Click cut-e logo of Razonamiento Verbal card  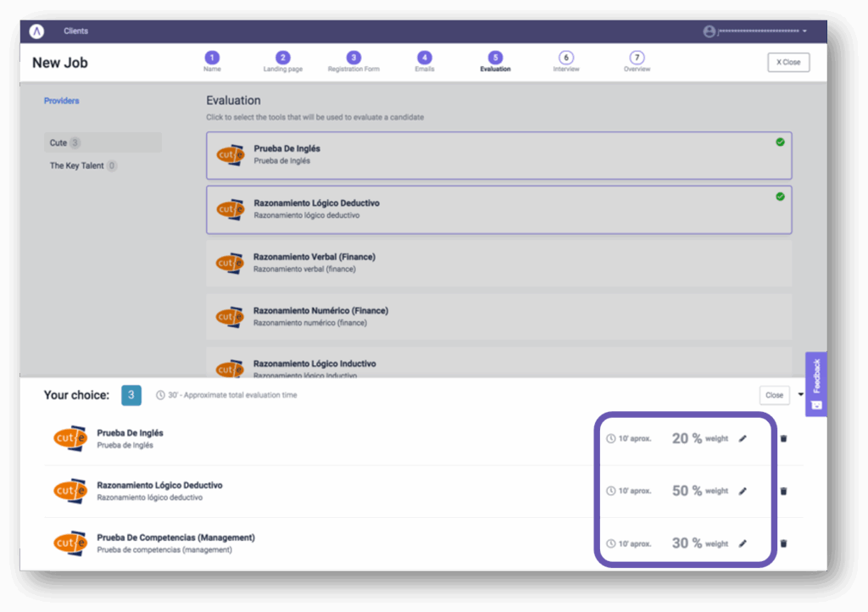(231, 263)
